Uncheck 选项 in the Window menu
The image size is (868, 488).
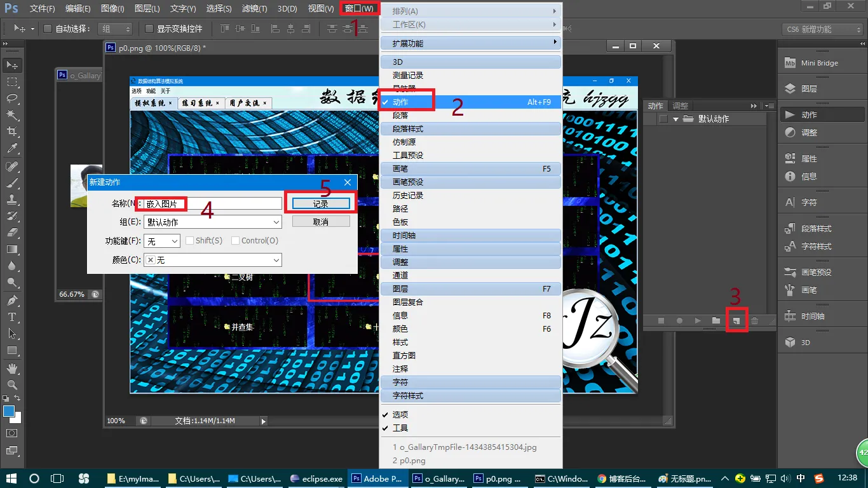point(470,414)
